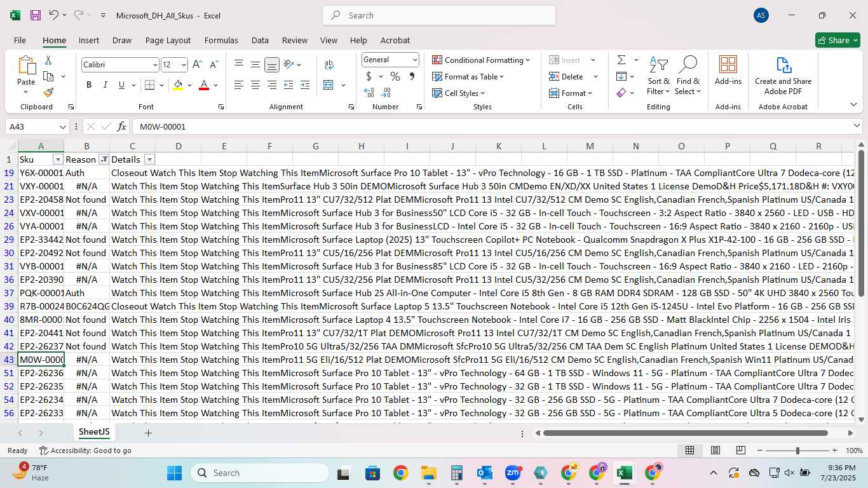Open the font size dropdown

click(x=184, y=65)
